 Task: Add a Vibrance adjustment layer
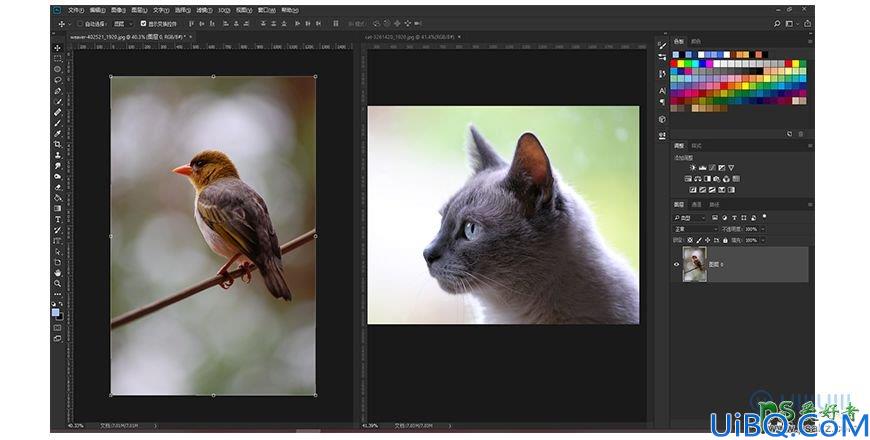(731, 168)
